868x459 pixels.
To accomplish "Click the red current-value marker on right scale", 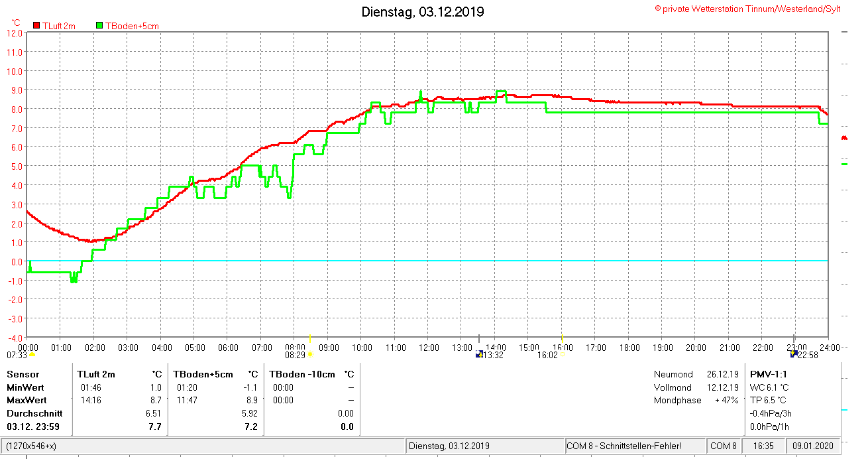I will point(844,138).
